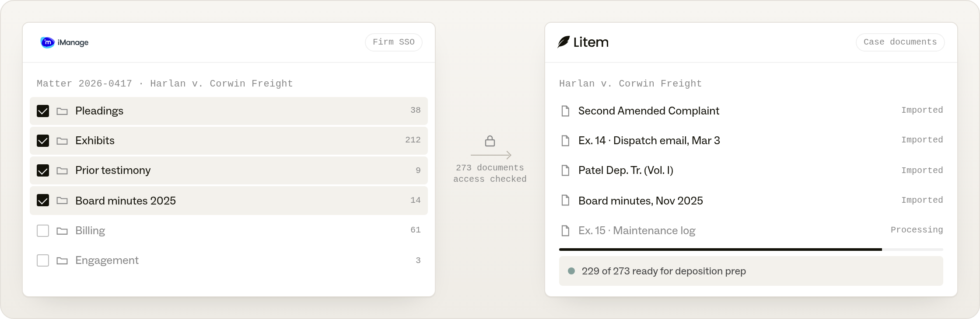Click the Case documents badge
Screen dimensions: 980x319
900,42
